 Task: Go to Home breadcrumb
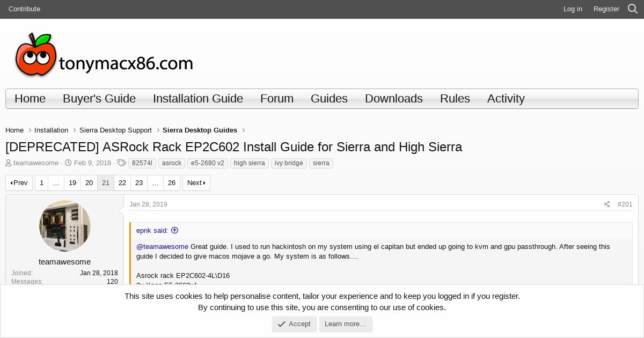(x=14, y=130)
